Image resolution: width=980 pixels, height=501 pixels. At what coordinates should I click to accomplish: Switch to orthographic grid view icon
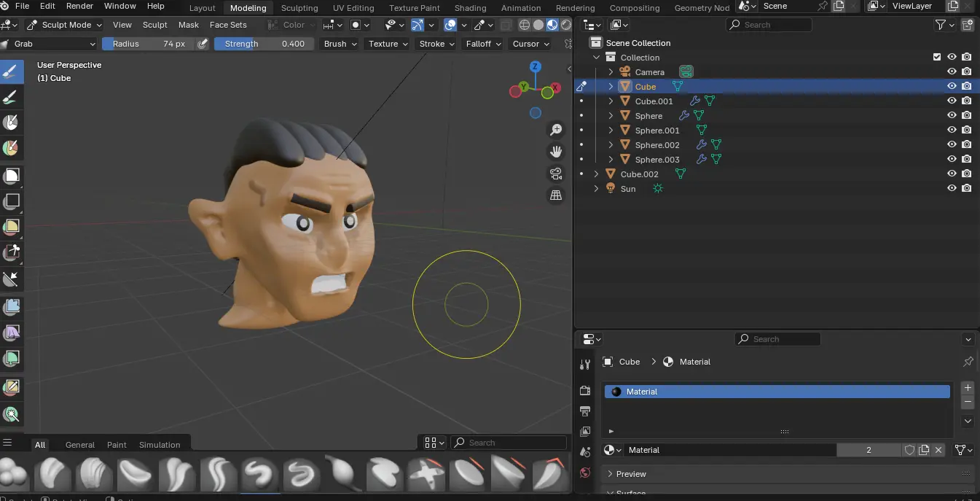tap(556, 195)
